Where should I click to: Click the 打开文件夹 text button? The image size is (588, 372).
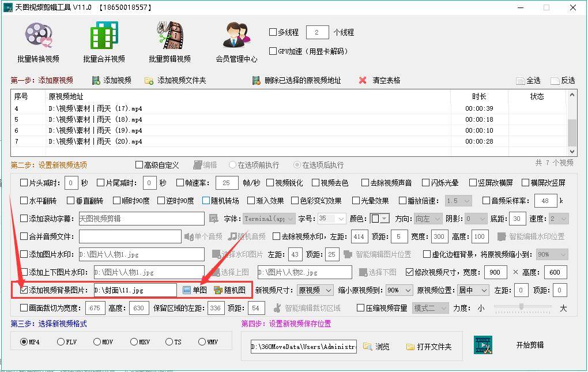tap(434, 347)
